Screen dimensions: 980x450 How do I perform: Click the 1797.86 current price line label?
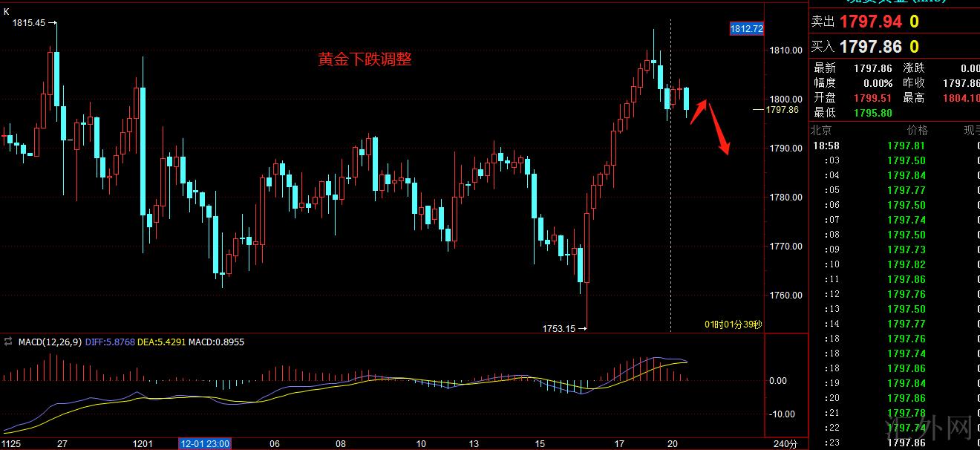tap(782, 109)
